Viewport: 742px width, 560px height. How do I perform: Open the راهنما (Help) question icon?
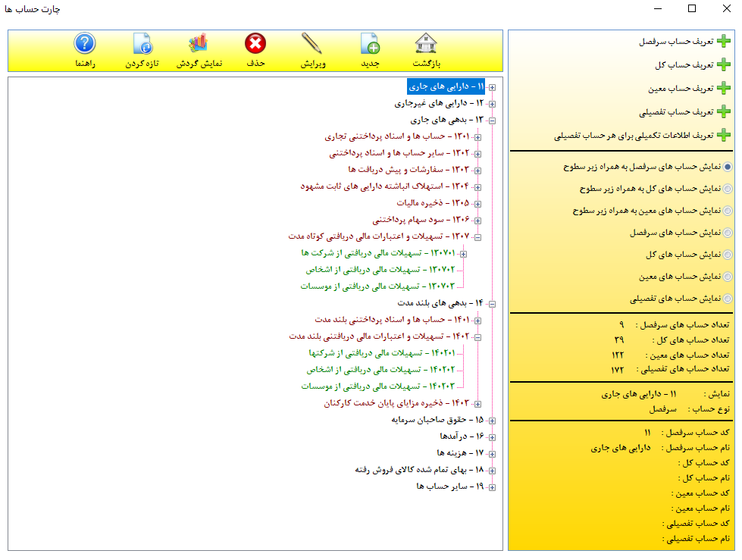pos(84,44)
